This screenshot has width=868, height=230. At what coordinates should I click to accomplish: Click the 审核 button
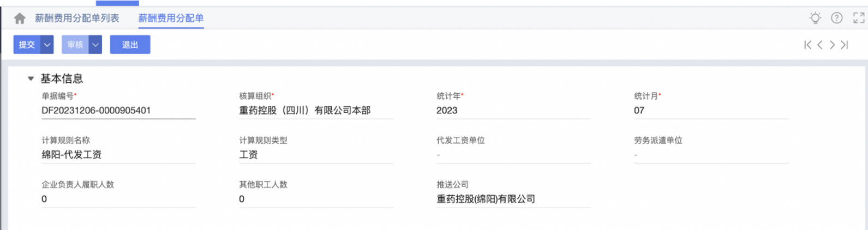[75, 45]
